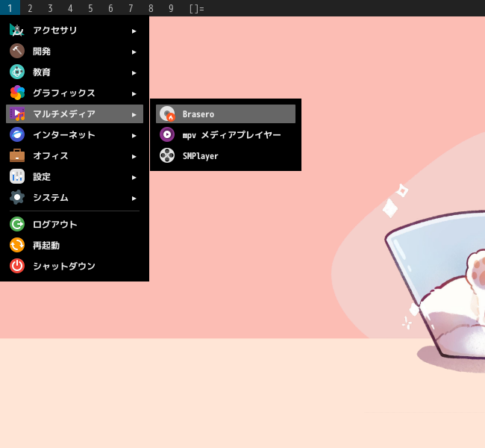Open the マルチメディア menu entry
Screen dimensions: 485x448
[x=75, y=114]
